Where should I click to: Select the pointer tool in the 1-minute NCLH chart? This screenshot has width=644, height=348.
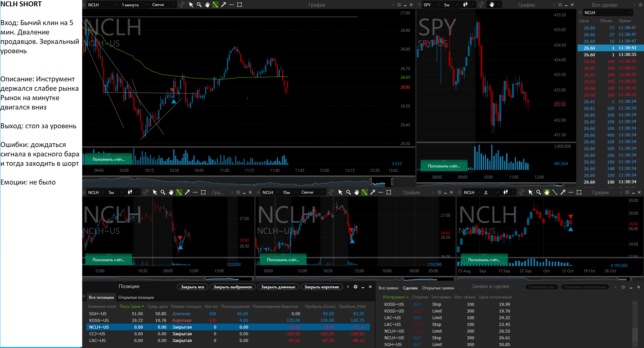[191, 5]
